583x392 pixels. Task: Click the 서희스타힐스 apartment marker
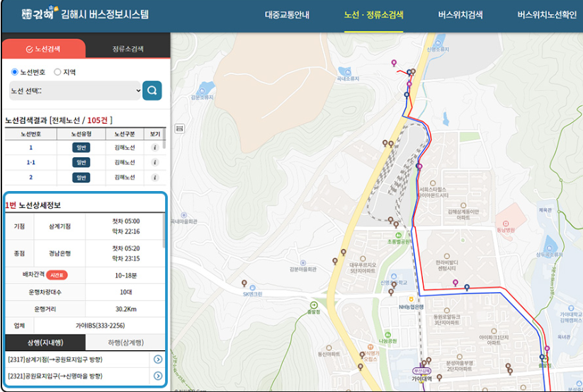coord(433,183)
